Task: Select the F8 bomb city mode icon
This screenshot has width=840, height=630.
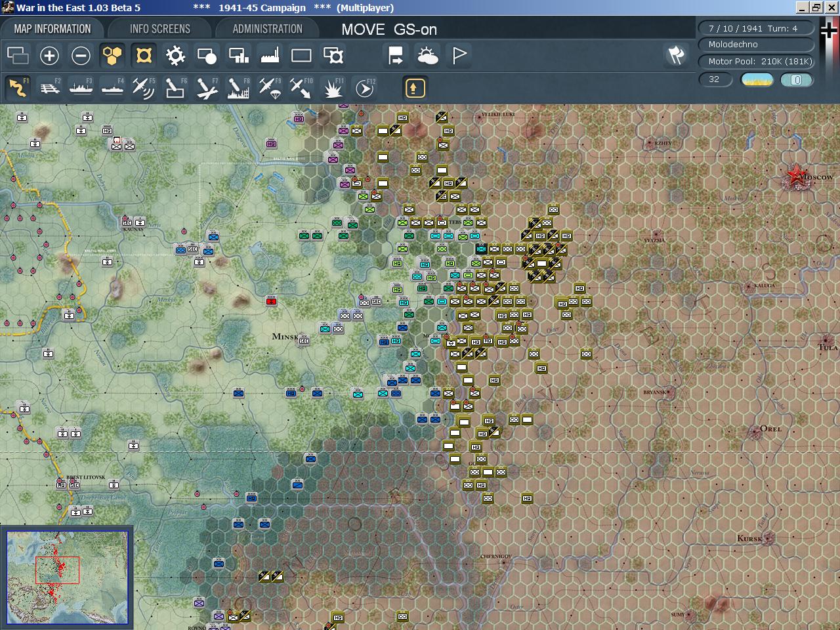Action: [x=238, y=87]
